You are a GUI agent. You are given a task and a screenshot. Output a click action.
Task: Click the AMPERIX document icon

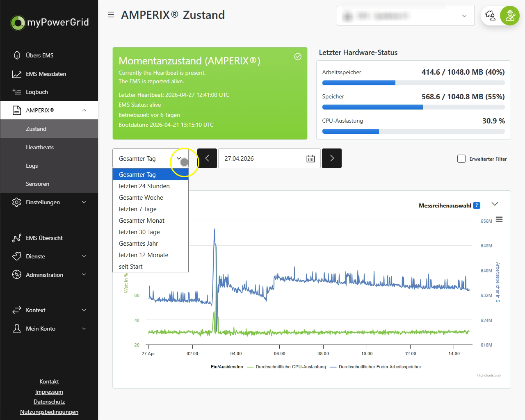tap(17, 110)
